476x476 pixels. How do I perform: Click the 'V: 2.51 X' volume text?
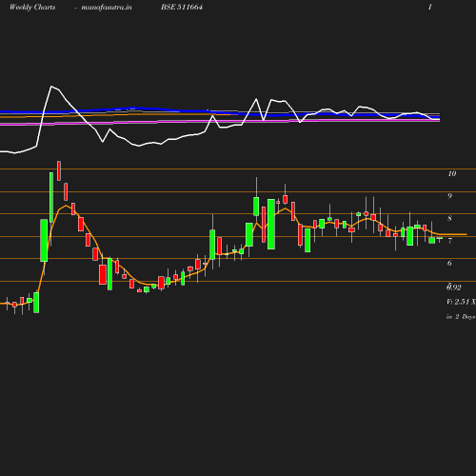point(461,302)
